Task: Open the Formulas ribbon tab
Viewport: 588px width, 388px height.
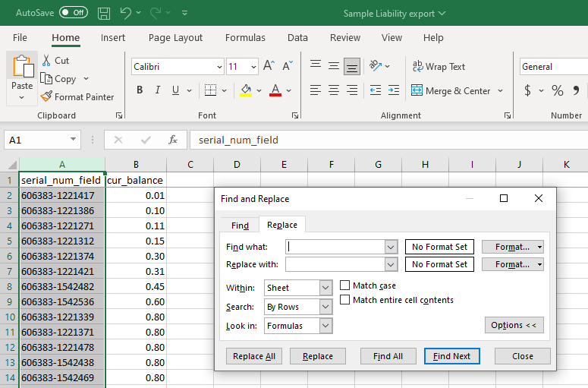Action: coord(245,37)
